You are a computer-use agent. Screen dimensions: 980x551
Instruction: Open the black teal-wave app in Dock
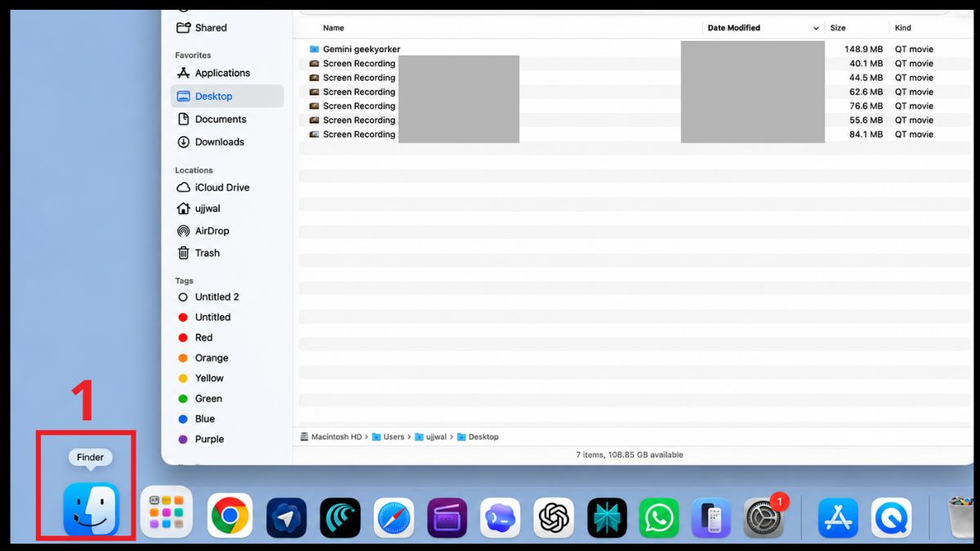tap(341, 518)
